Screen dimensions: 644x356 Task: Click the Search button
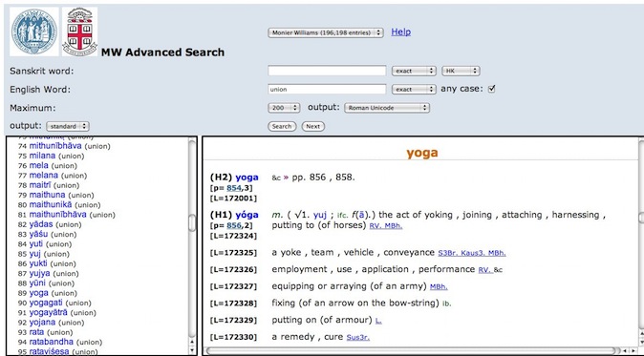point(282,126)
